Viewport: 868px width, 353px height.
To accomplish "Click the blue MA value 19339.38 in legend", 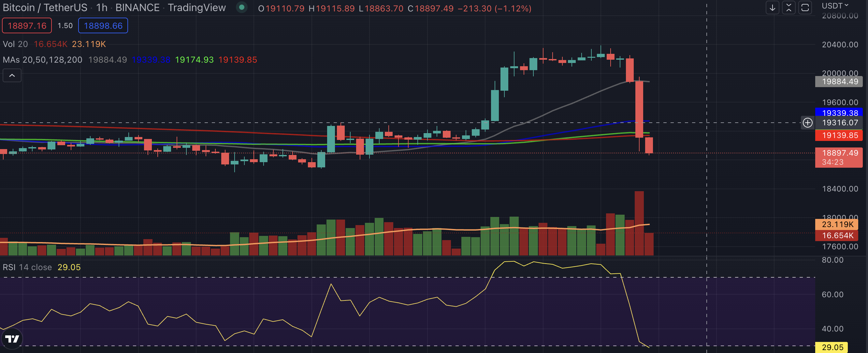I will [151, 60].
